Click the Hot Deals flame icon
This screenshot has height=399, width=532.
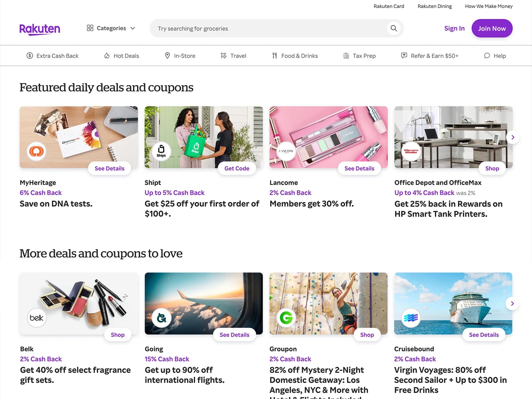click(x=107, y=56)
